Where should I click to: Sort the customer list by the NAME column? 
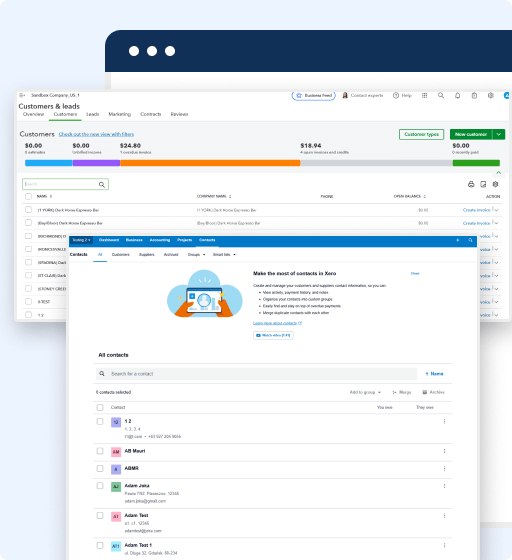click(x=44, y=196)
